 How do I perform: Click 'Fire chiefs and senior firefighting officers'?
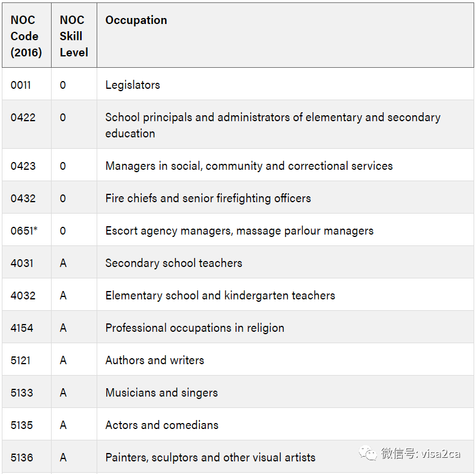pos(208,199)
